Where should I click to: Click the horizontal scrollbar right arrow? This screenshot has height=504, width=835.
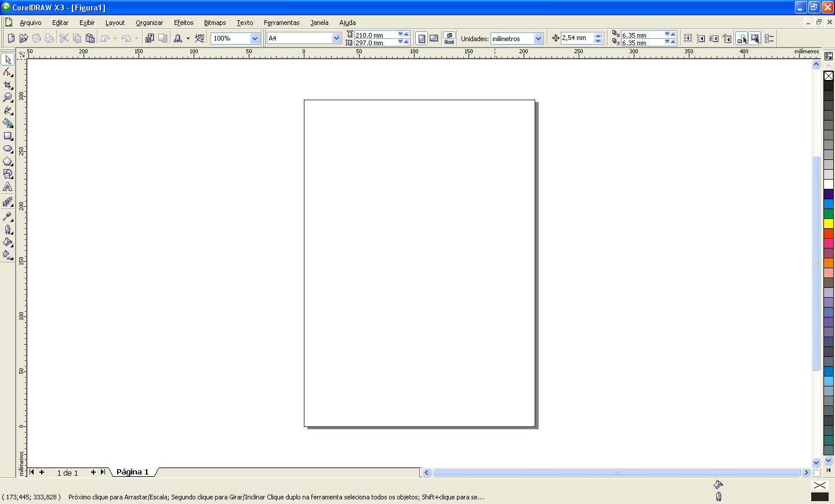click(x=806, y=473)
